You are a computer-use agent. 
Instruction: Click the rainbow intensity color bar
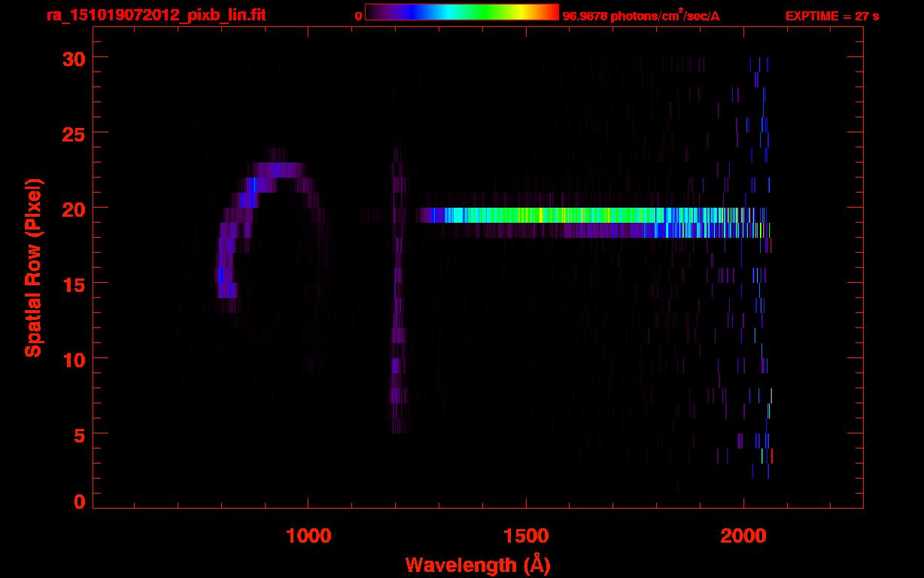[x=462, y=13]
